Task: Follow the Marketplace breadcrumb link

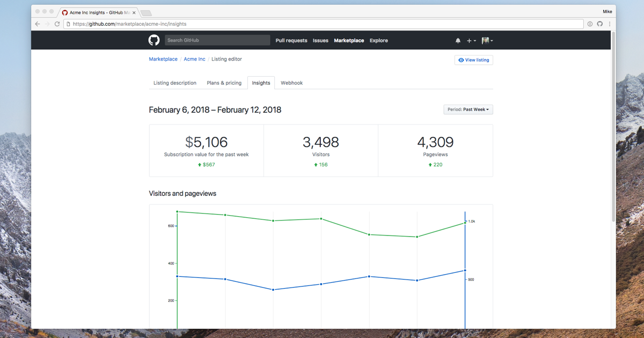Action: click(x=163, y=59)
